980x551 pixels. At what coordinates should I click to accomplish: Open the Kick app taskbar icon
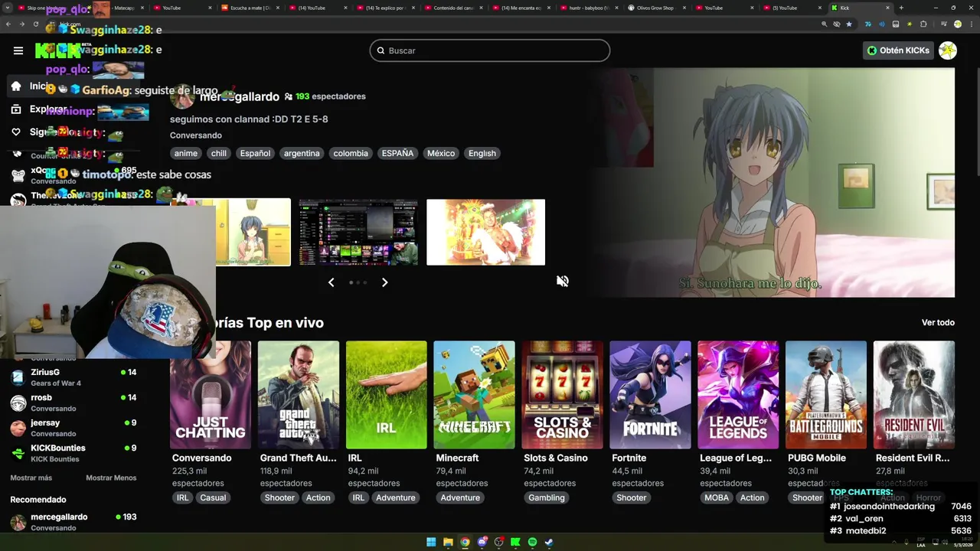tap(515, 543)
